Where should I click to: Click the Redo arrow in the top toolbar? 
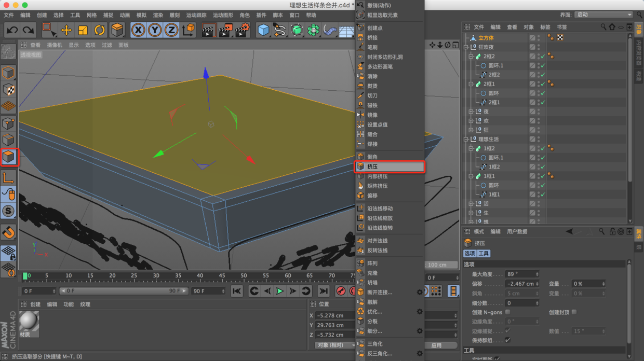coord(28,30)
